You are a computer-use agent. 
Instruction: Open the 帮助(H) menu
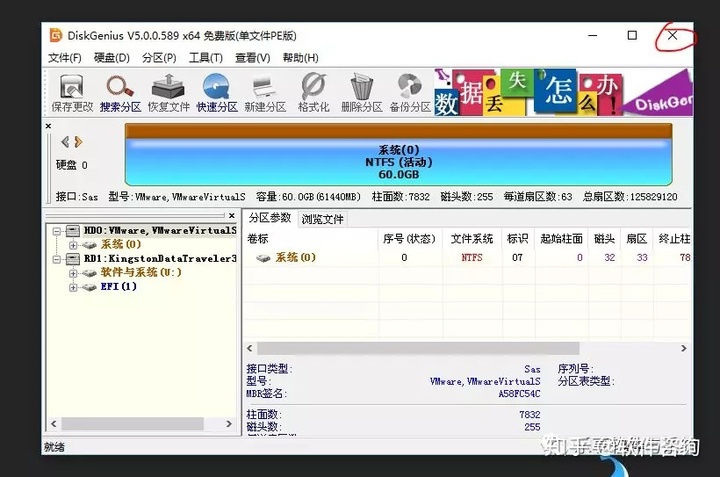[300, 58]
